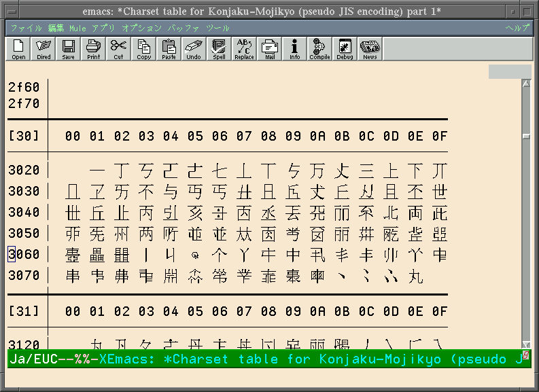This screenshot has height=392, width=539.
Task: Click the 下 character in row 3020
Action: click(x=415, y=171)
